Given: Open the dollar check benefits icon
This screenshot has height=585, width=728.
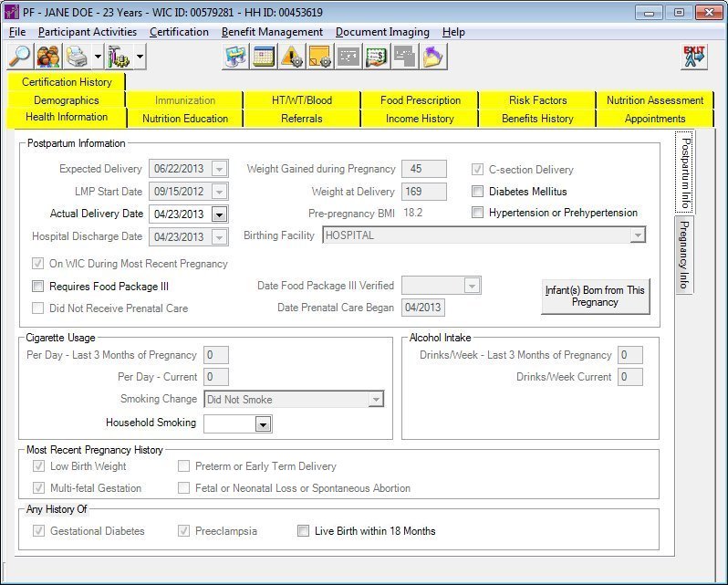Looking at the screenshot, I should tap(377, 57).
